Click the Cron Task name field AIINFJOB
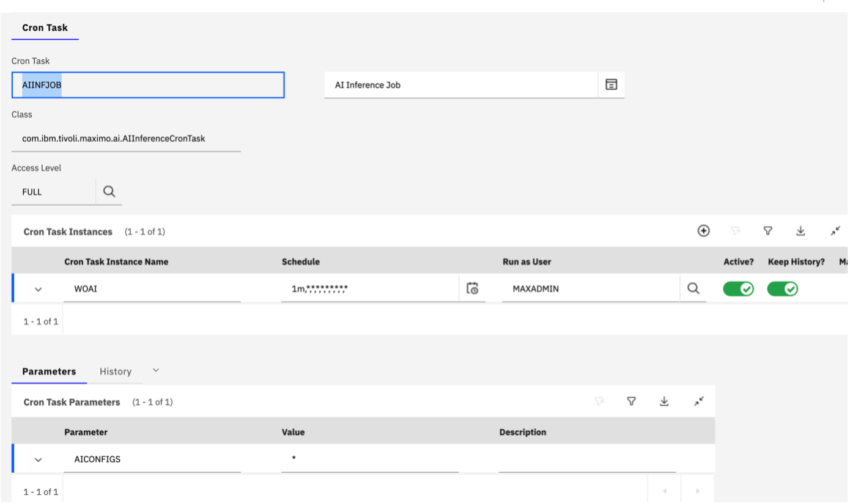This screenshot has height=504, width=850. (x=148, y=85)
